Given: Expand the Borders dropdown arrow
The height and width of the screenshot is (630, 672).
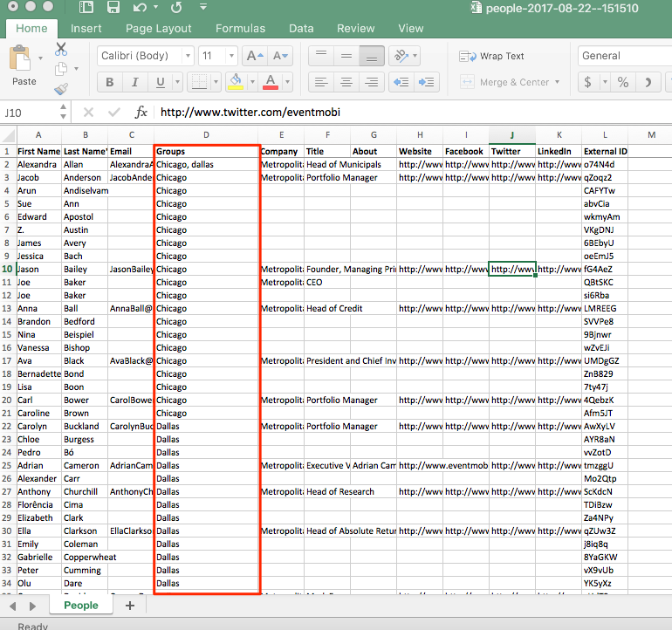Looking at the screenshot, I should click(x=216, y=82).
